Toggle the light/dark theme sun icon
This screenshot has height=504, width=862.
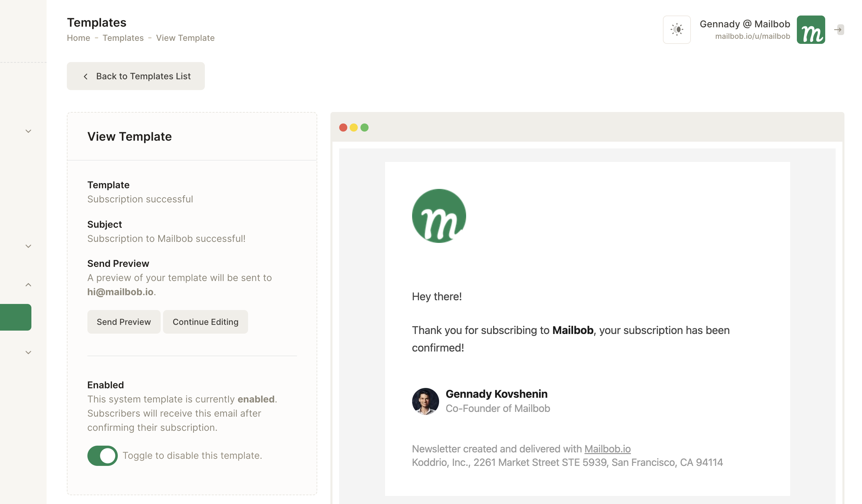tap(676, 29)
